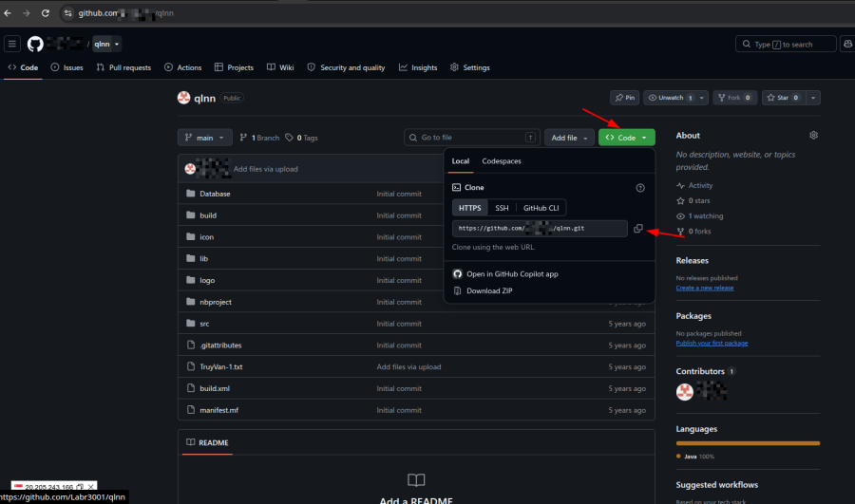Open the icon folder

click(207, 237)
